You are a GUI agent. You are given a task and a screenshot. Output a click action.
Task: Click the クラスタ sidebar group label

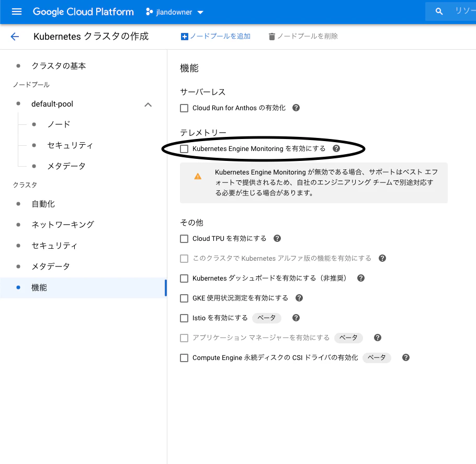[25, 185]
